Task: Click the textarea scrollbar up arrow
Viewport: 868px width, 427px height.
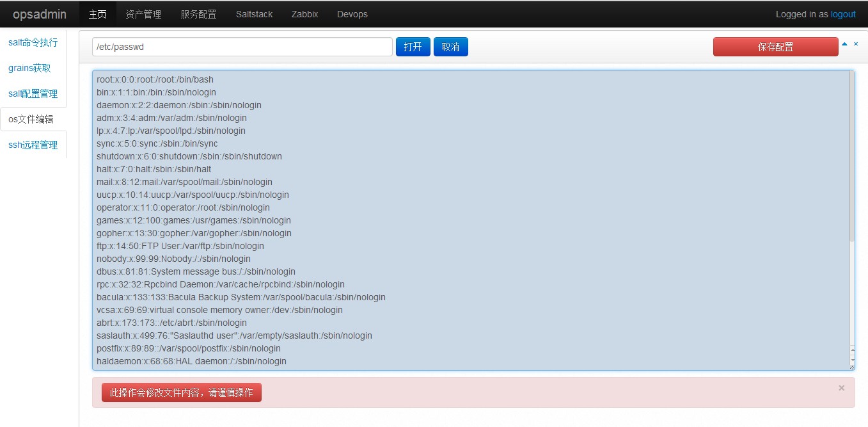Action: 852,350
